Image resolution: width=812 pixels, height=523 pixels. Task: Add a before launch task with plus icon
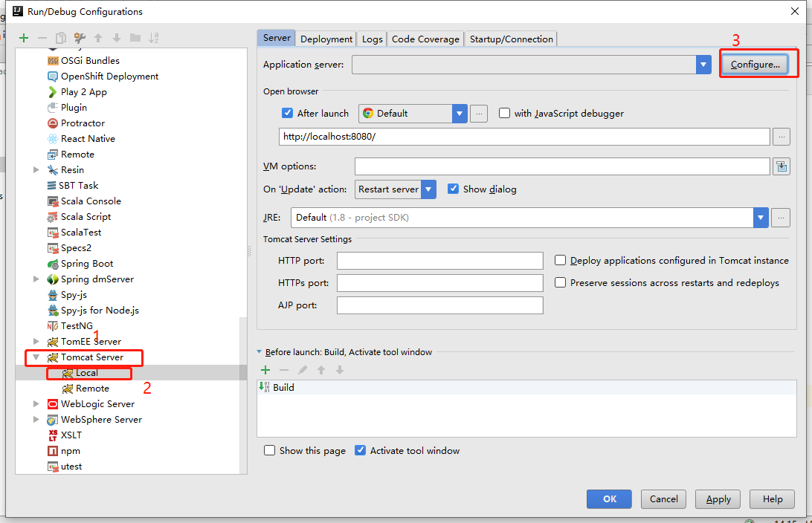click(x=265, y=370)
